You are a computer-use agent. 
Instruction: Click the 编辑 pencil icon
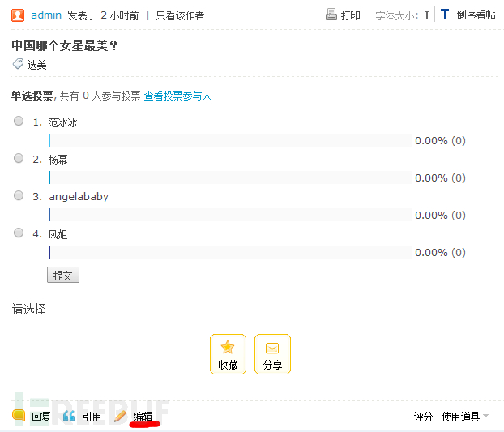[x=120, y=416]
